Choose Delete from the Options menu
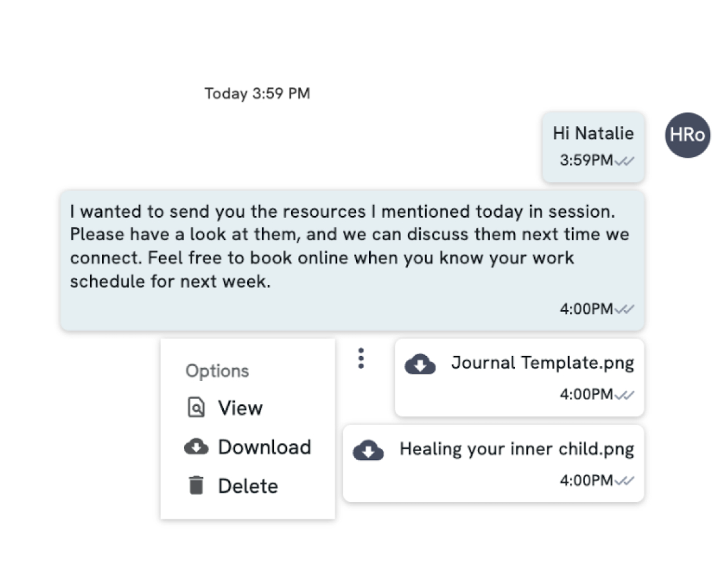The height and width of the screenshot is (572, 728). tap(248, 486)
